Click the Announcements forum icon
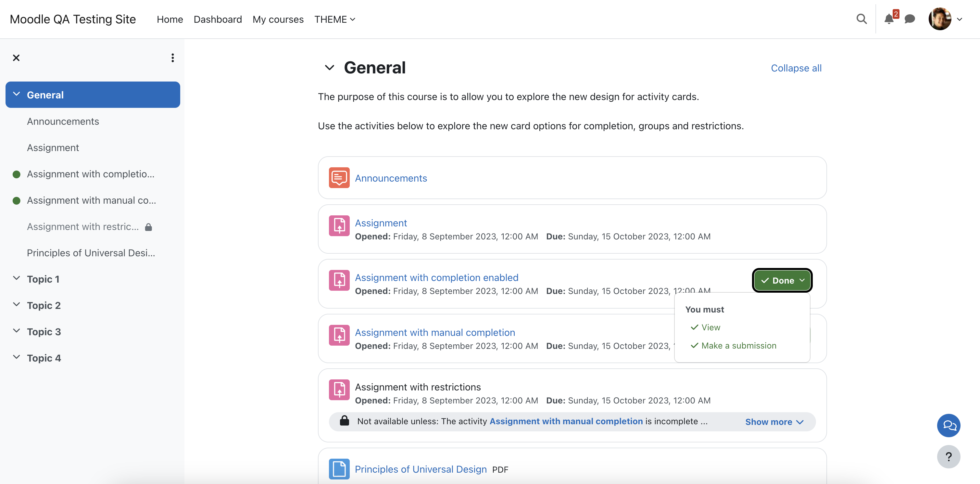Viewport: 980px width, 484px height. (339, 178)
